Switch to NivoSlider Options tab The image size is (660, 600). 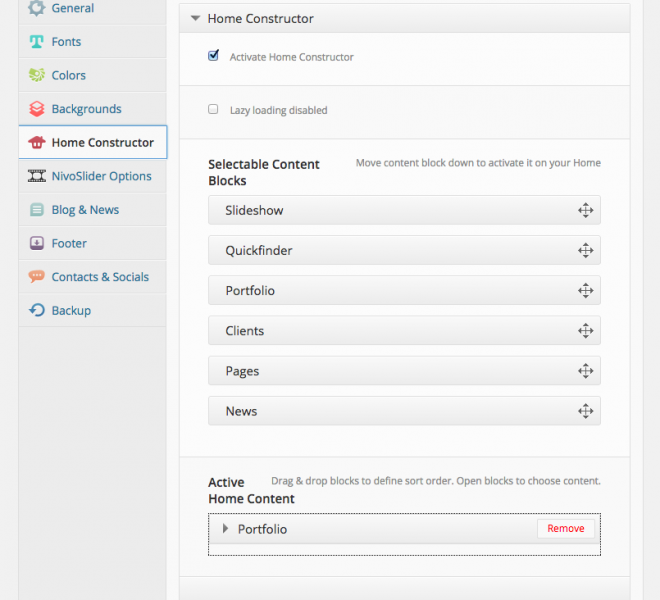(101, 176)
